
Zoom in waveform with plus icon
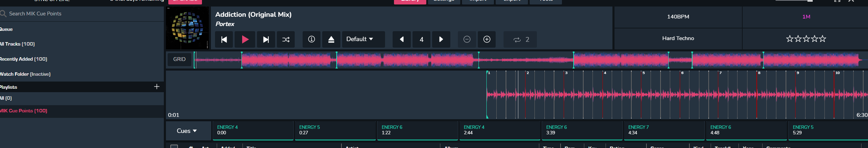point(487,39)
